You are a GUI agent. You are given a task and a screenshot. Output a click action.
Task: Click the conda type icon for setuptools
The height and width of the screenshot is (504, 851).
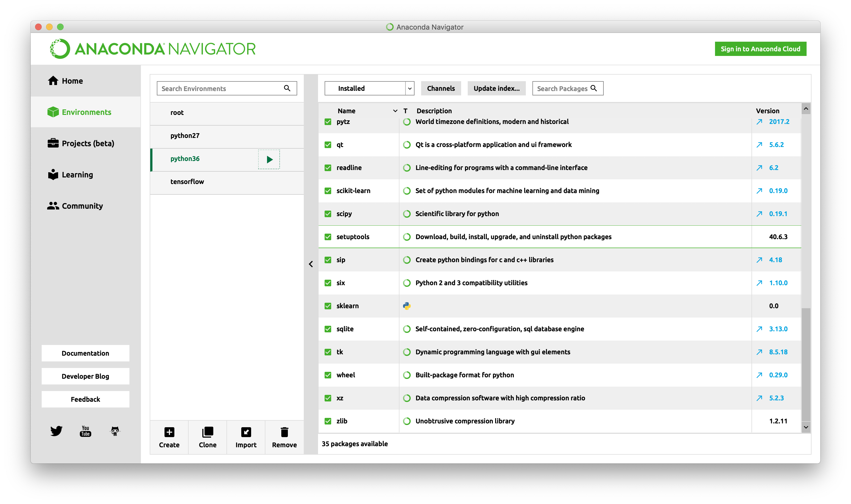407,237
